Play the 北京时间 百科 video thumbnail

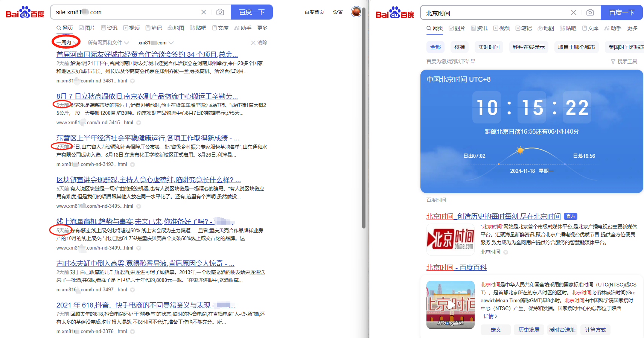tap(451, 305)
